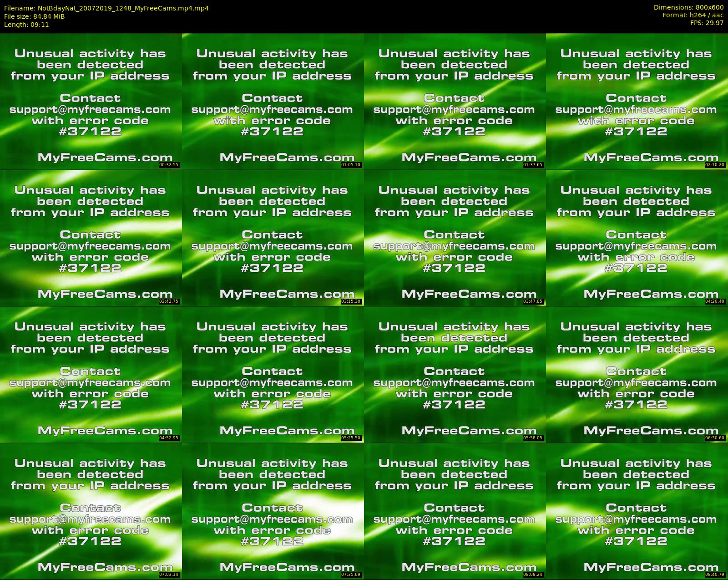Pick the thumbnail timestamped 04:52.95
728x580 pixels.
(91, 374)
